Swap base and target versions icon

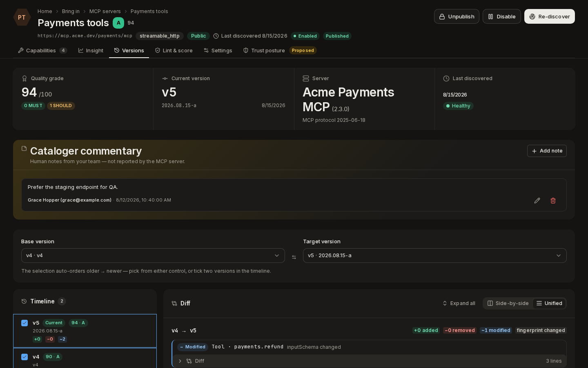pos(294,257)
